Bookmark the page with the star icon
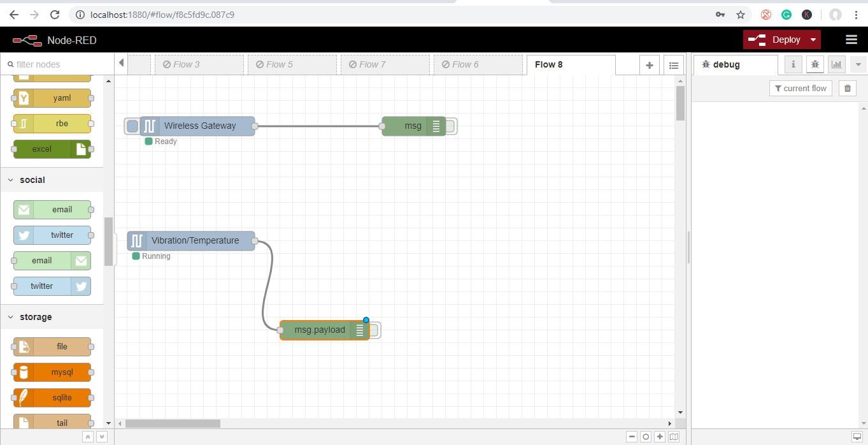The width and height of the screenshot is (868, 445). pos(741,14)
